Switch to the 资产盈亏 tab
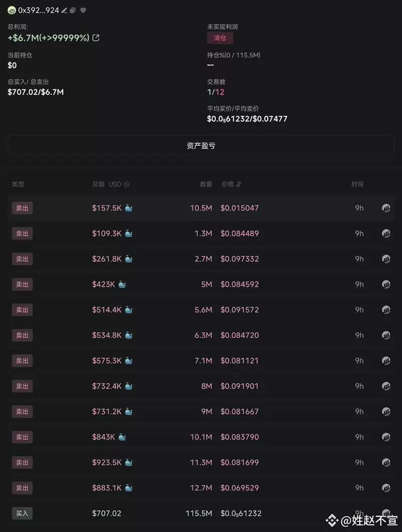 point(201,146)
